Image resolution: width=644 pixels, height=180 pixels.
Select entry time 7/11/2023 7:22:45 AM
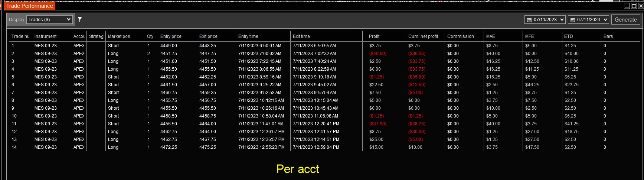[260, 61]
